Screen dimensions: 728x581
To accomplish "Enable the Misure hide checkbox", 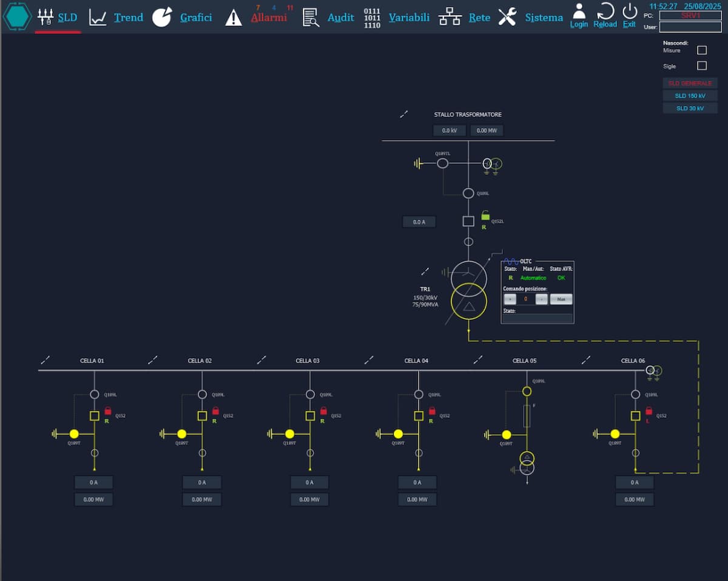I will [x=702, y=50].
